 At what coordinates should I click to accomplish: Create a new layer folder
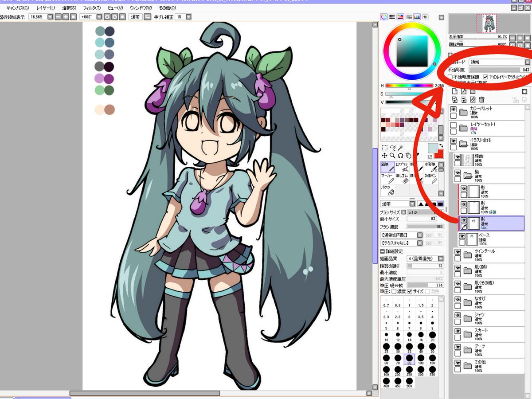[x=473, y=91]
